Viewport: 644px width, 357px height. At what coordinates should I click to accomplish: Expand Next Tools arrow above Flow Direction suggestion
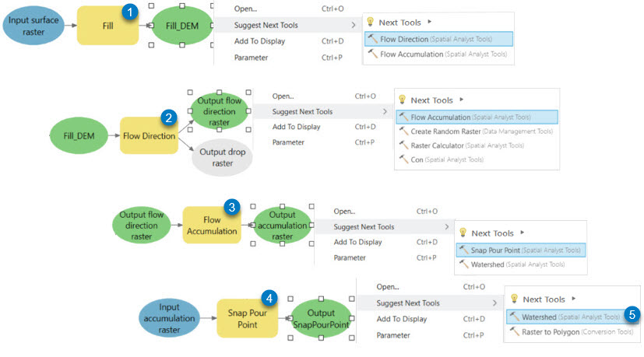click(430, 23)
